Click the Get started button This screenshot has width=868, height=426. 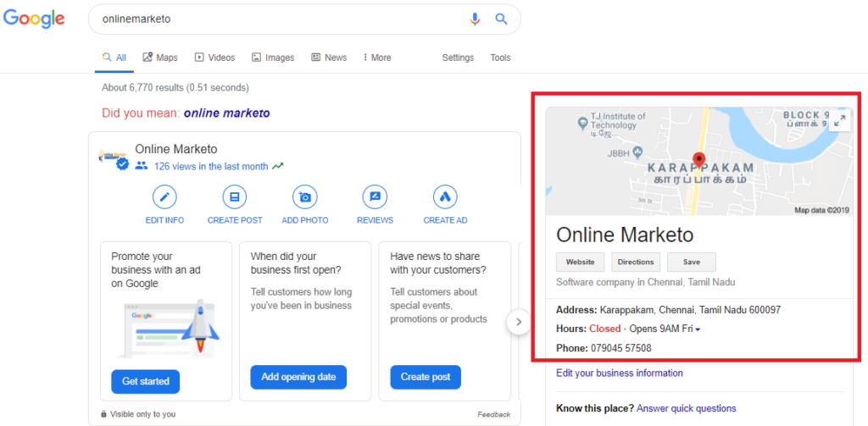tap(146, 381)
